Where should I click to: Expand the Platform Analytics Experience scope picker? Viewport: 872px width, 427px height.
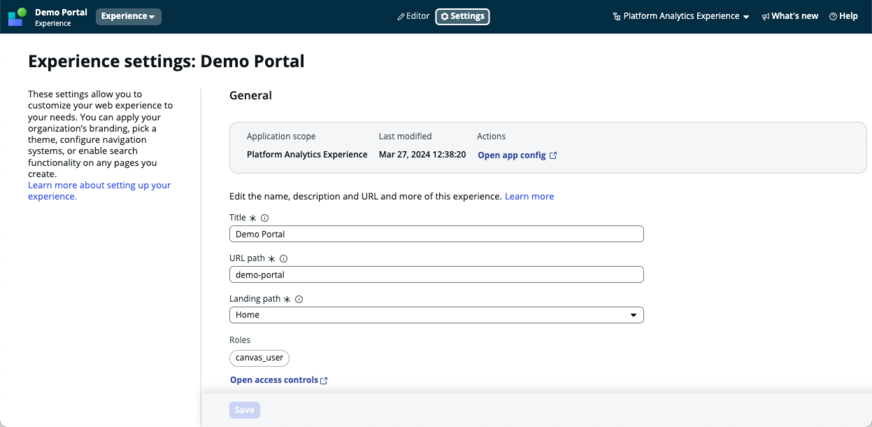[681, 17]
